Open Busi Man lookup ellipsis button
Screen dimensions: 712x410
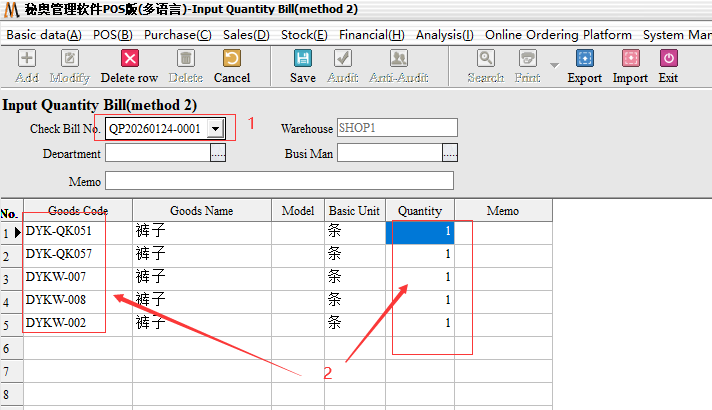point(450,153)
